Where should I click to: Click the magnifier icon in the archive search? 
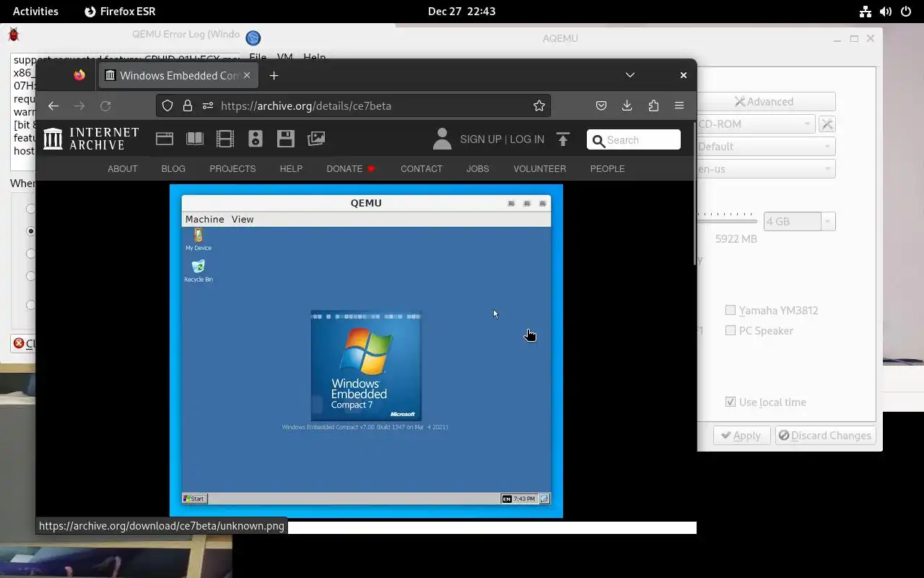[x=598, y=140]
